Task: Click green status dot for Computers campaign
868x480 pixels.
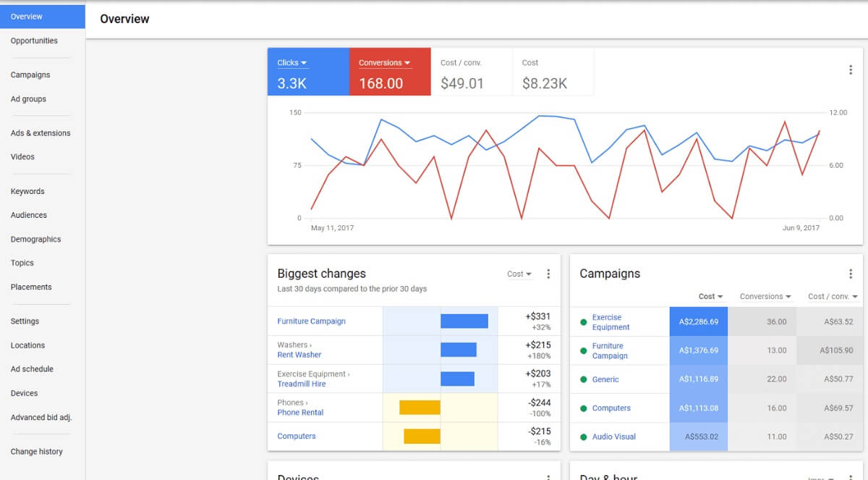Action: 584,408
